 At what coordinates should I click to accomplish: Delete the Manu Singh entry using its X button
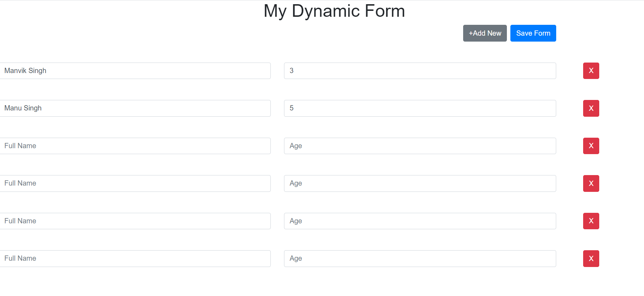click(x=591, y=108)
